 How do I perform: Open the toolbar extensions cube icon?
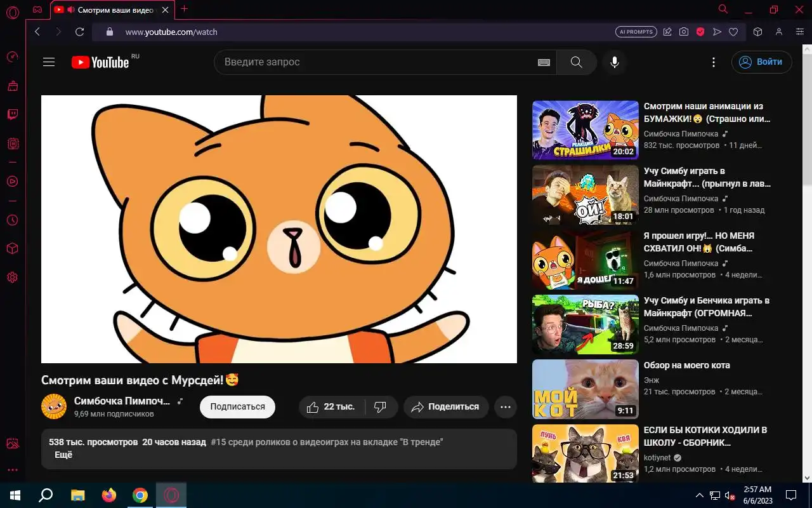(x=757, y=32)
